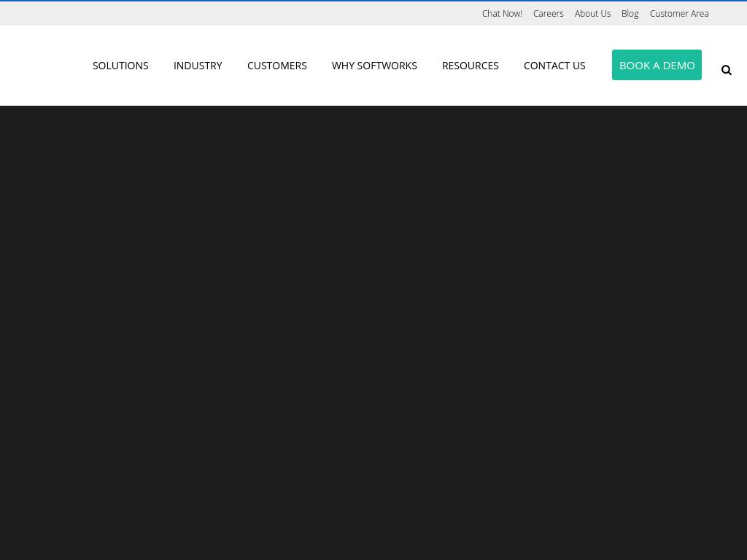Open the Why Softworks menu item
747x560 pixels.
[x=374, y=66]
